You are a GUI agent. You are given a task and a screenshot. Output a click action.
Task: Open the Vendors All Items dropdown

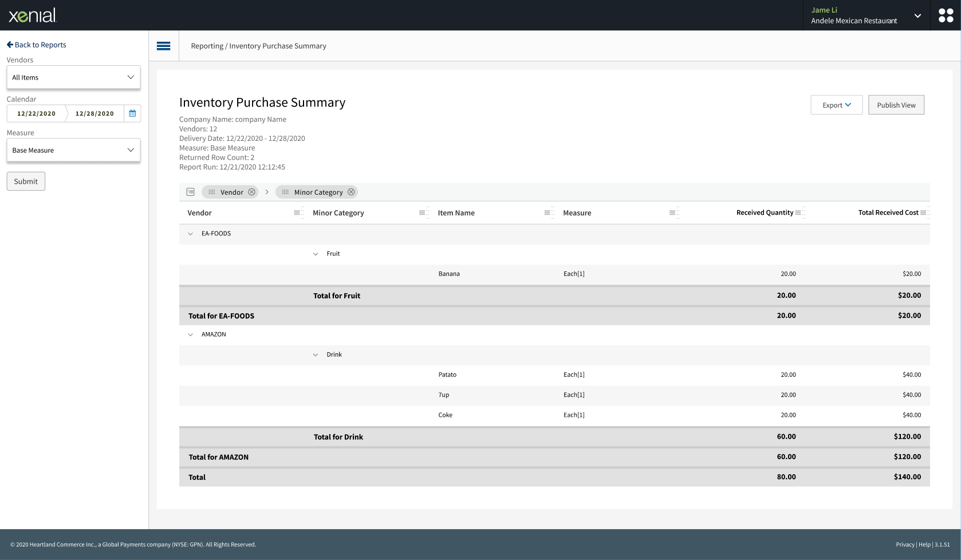point(73,77)
